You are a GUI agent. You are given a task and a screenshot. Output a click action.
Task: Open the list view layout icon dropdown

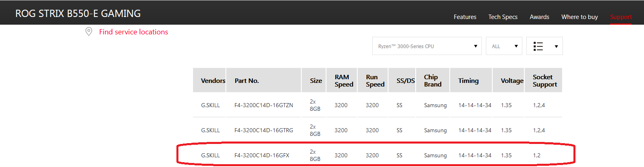point(544,46)
